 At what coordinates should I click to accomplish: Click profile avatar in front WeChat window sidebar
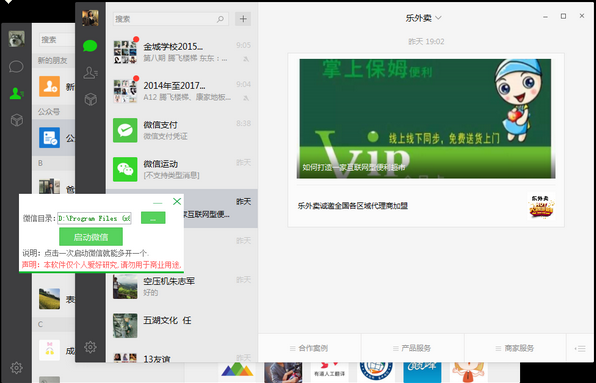90,18
